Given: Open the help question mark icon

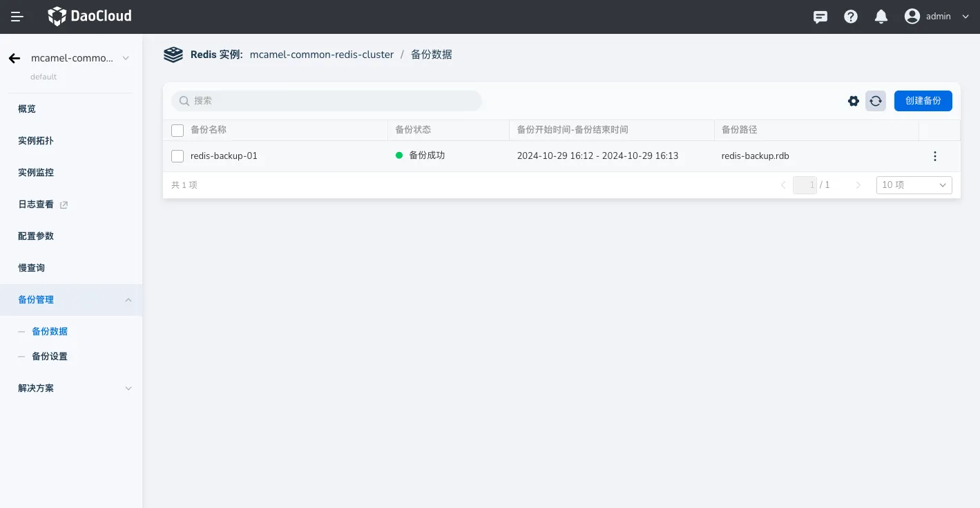Looking at the screenshot, I should click(x=851, y=17).
